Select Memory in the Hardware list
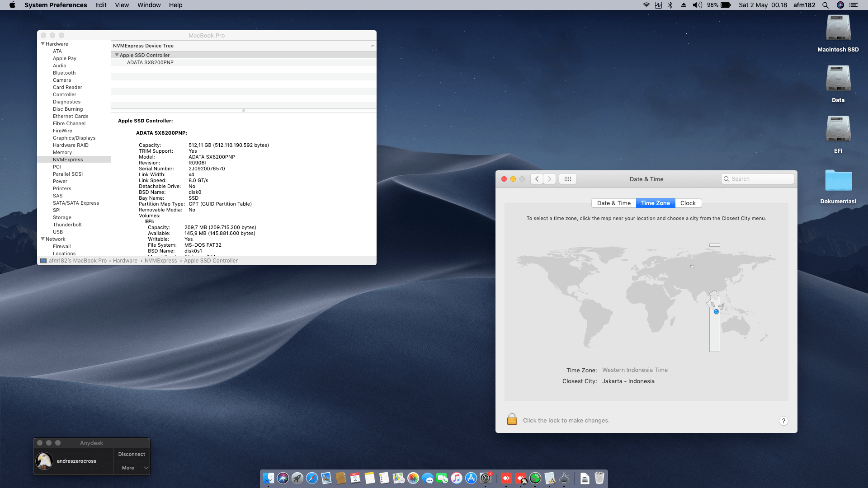868x488 pixels. (62, 152)
